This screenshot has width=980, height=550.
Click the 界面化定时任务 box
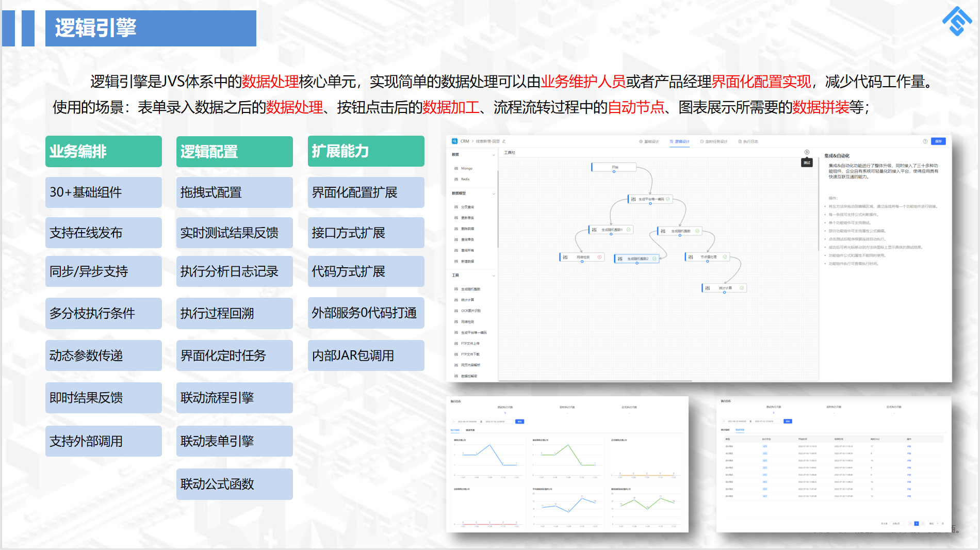click(x=235, y=355)
